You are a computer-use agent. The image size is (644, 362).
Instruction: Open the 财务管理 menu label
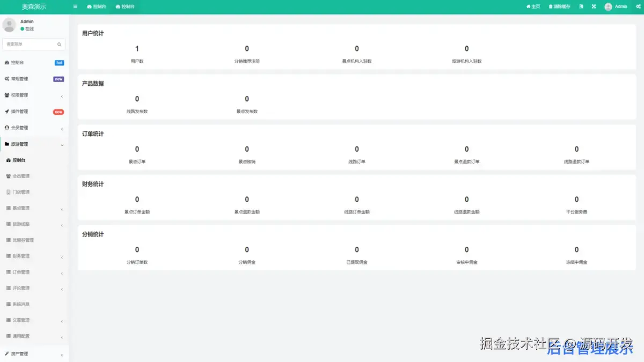[x=21, y=256]
